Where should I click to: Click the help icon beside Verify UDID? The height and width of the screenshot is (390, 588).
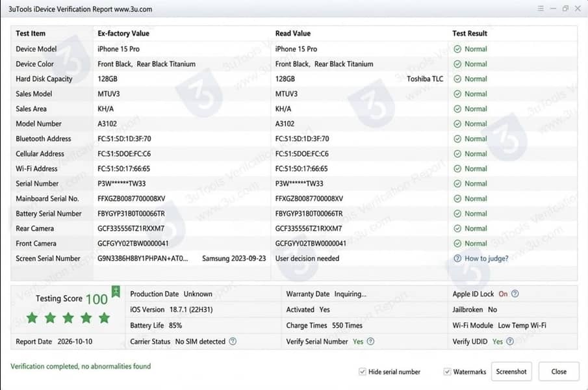510,341
